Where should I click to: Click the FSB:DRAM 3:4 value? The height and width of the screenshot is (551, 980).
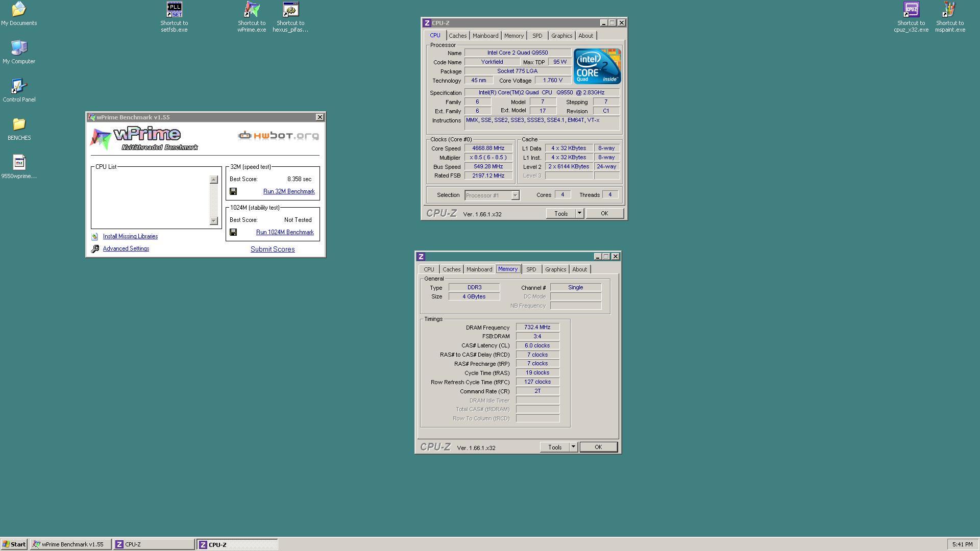pos(537,337)
